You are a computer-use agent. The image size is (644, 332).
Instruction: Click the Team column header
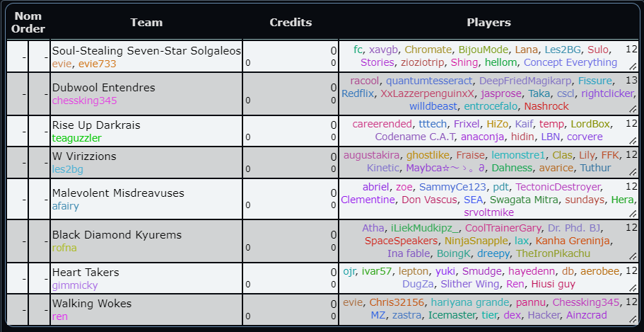click(146, 23)
